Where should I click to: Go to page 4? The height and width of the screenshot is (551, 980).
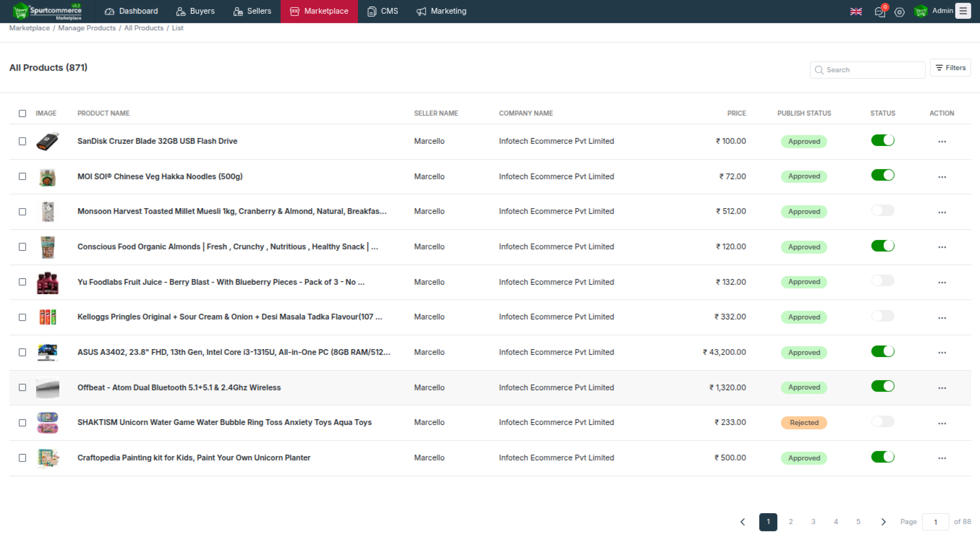pyautogui.click(x=836, y=522)
